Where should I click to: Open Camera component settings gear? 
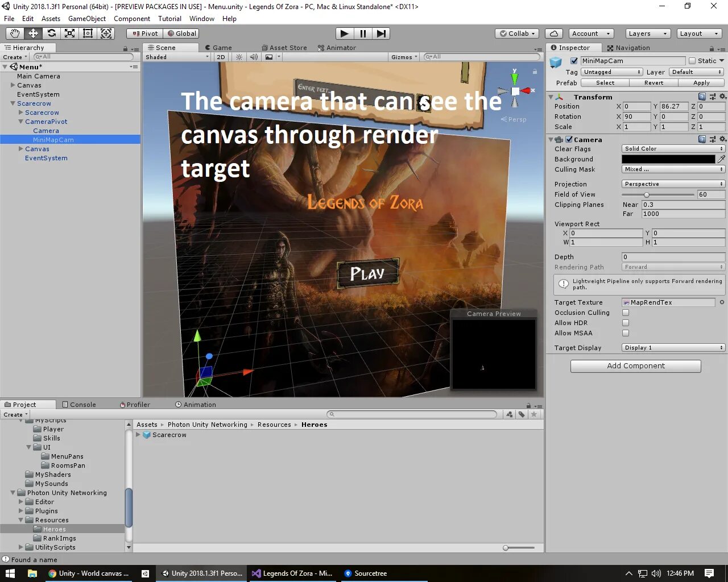[x=723, y=139]
